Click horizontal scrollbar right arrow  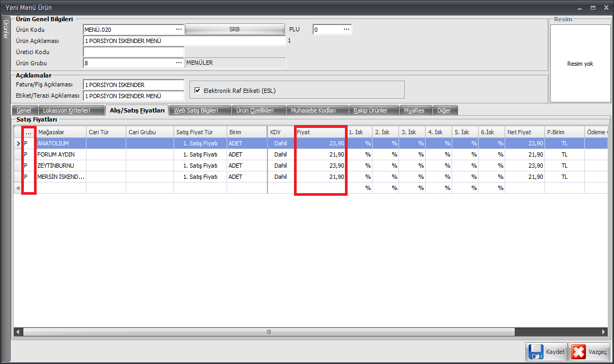pyautogui.click(x=603, y=332)
